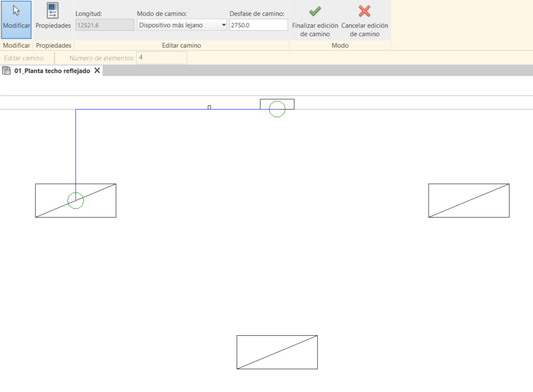Click the view icon on the Planta tab
The height and width of the screenshot is (392, 533).
[6, 70]
